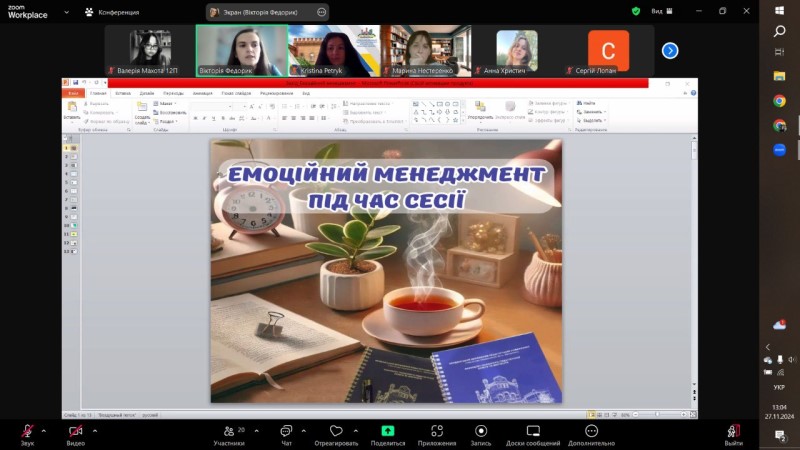This screenshot has height=450, width=800.
Task: Click the Упорядочить arrange icon
Action: (x=480, y=107)
